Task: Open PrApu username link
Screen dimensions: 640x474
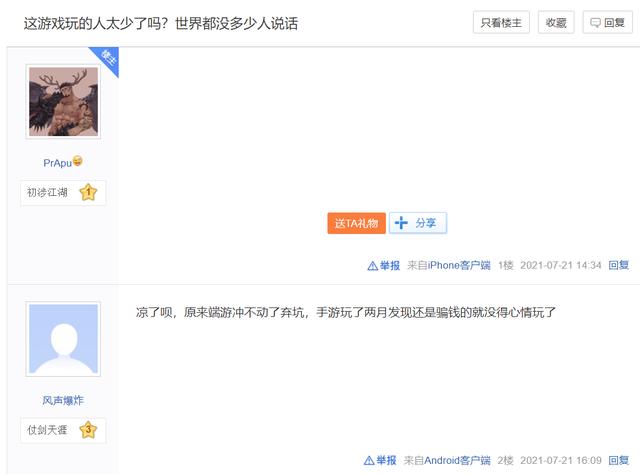Action: pyautogui.click(x=57, y=163)
